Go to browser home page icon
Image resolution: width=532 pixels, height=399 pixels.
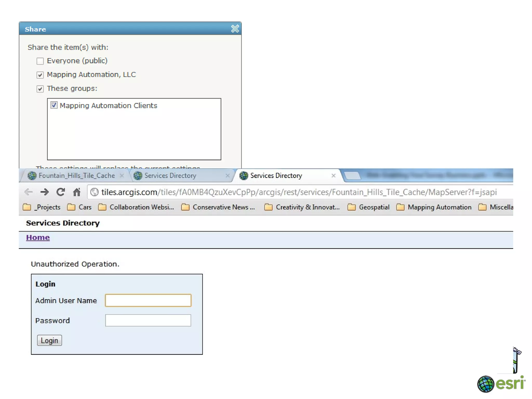coord(77,192)
